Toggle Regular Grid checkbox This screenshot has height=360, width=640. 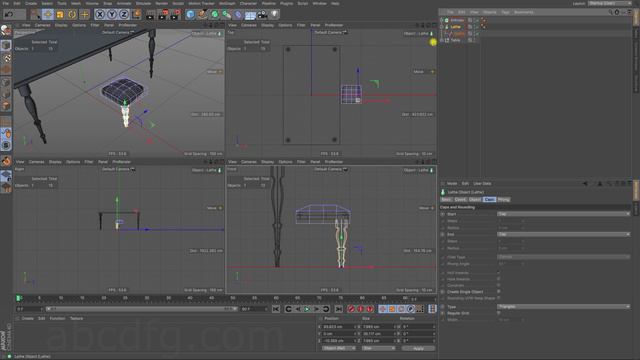(x=499, y=313)
